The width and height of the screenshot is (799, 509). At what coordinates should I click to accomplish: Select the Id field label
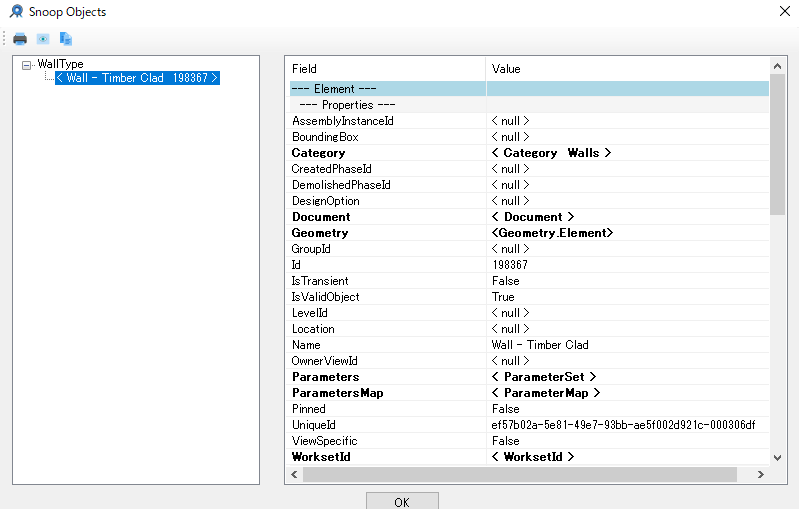[x=296, y=264]
